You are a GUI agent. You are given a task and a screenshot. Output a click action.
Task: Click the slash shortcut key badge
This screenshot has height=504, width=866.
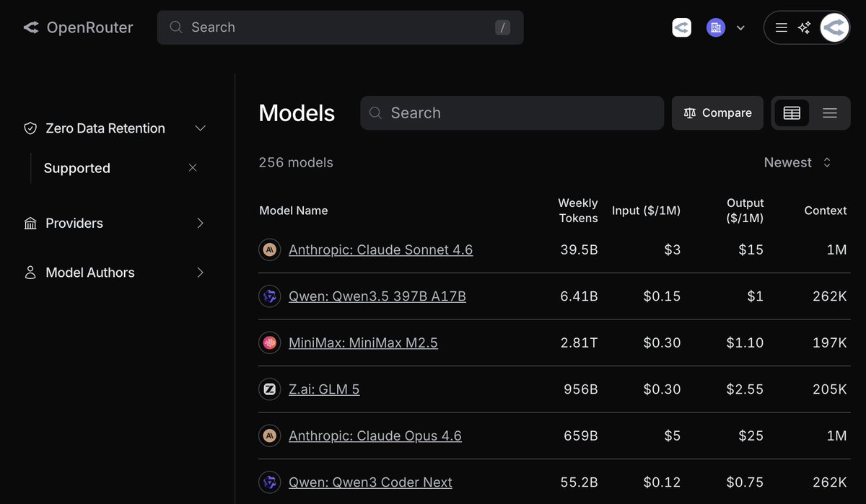coord(503,27)
